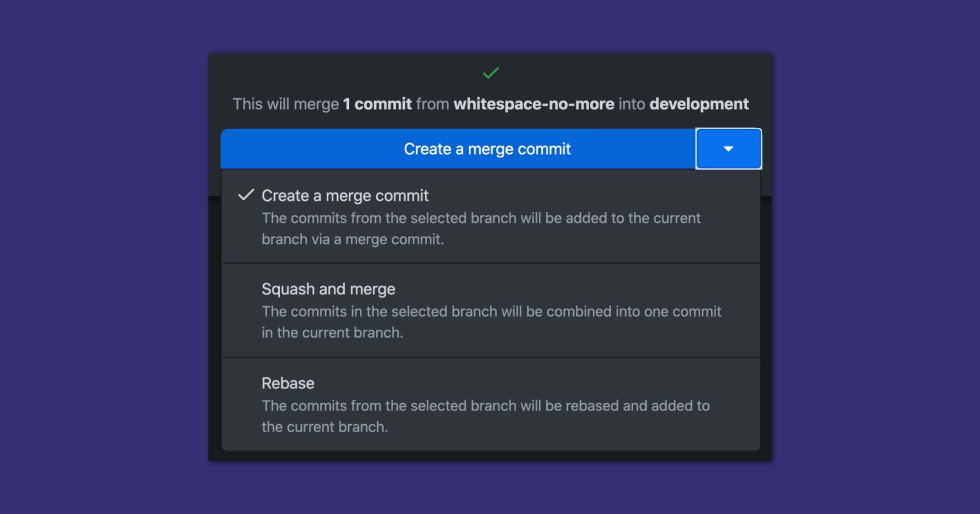Click the white checkmark beside selected merge option
This screenshot has height=514, width=980.
pos(246,195)
